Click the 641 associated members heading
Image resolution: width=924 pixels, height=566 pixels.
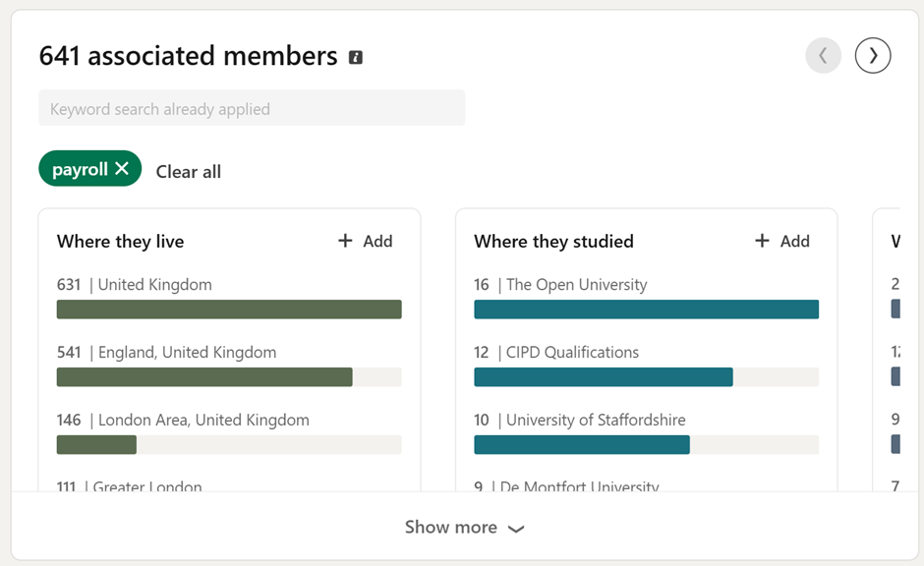click(x=188, y=56)
